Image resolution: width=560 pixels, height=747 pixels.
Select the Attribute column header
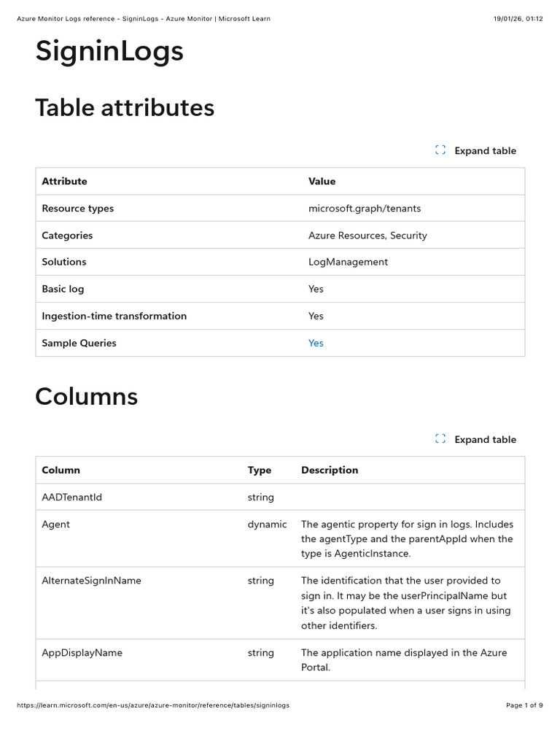64,181
